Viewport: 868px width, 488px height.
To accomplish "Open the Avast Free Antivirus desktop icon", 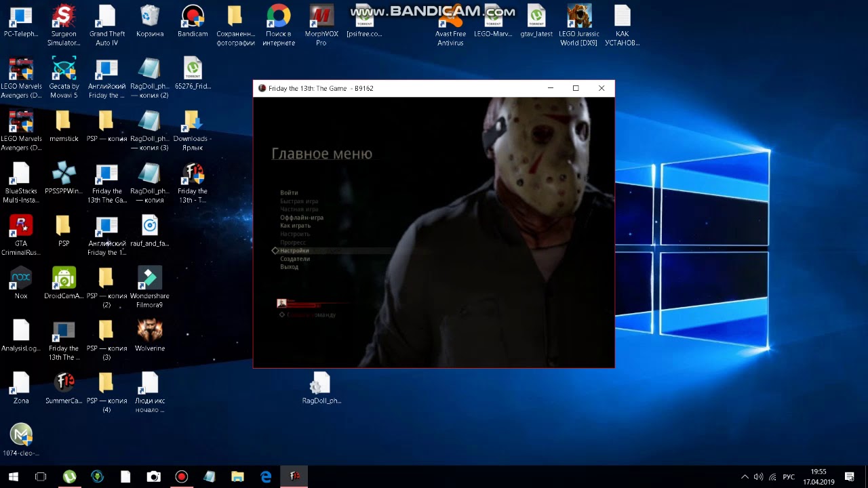I will tap(450, 26).
